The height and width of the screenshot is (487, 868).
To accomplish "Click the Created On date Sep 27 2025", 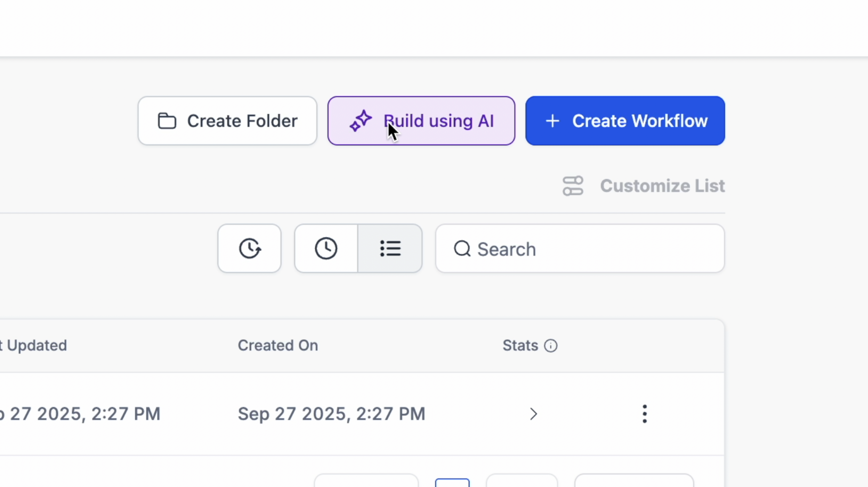I will point(331,414).
